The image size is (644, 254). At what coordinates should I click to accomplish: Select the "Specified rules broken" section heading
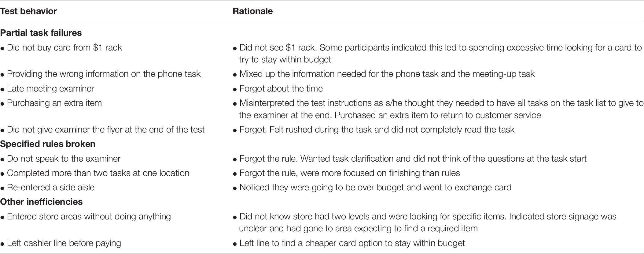pos(48,144)
